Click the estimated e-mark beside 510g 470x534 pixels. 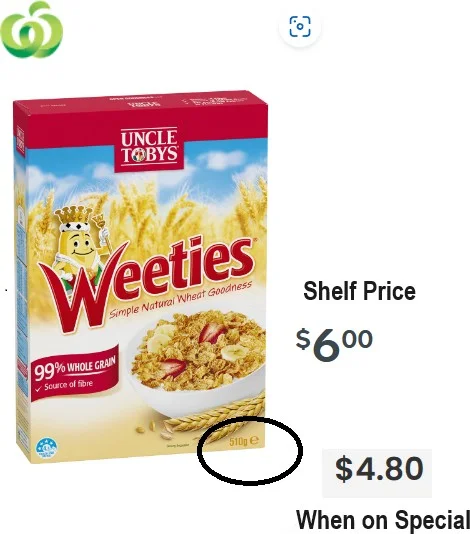click(254, 440)
